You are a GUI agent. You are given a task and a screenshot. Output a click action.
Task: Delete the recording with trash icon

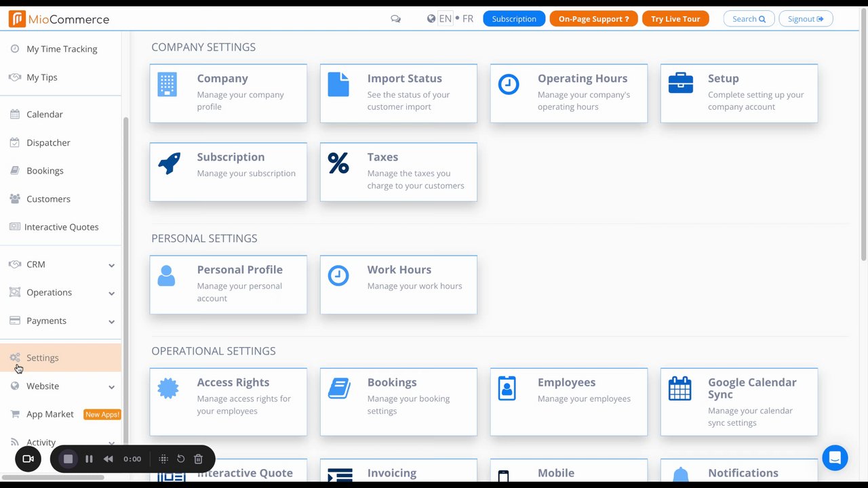point(198,459)
